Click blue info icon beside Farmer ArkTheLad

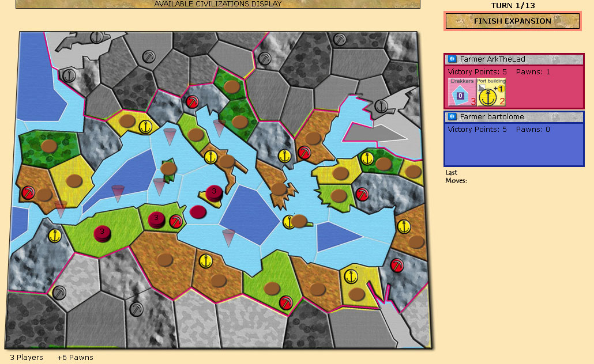[x=452, y=59]
